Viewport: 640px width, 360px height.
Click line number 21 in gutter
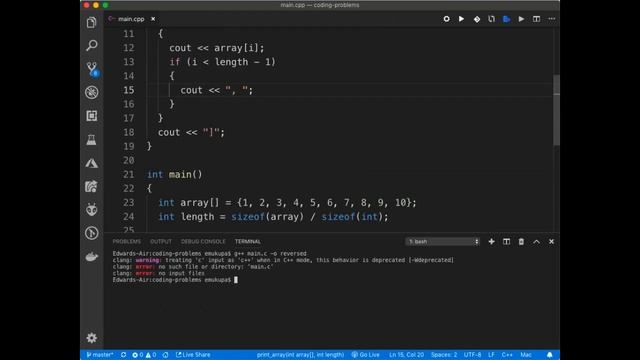(129, 175)
